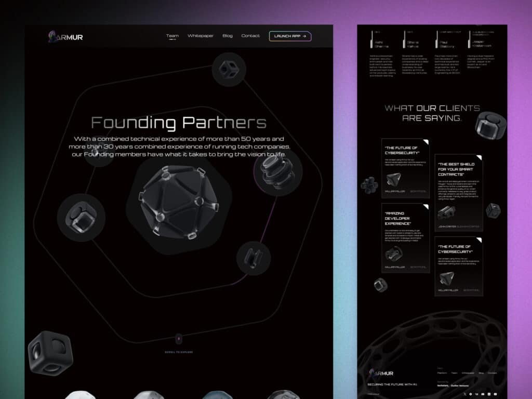This screenshot has height=399, width=532.
Task: Open the X (Twitter) social icon in footer
Action: (x=465, y=394)
